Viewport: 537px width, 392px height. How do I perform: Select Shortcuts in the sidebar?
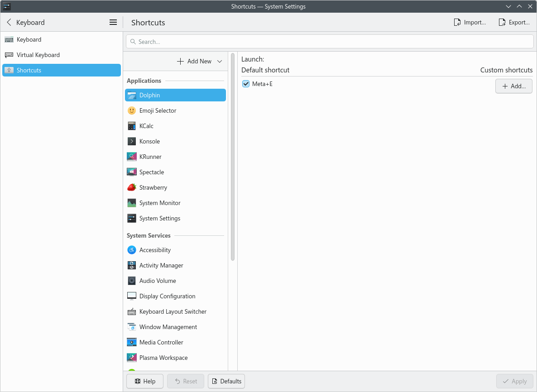[62, 70]
